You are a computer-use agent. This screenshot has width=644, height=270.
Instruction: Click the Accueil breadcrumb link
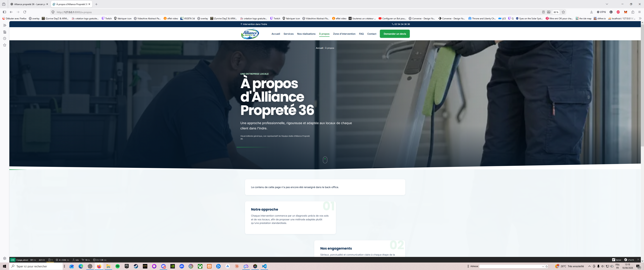coord(319,48)
